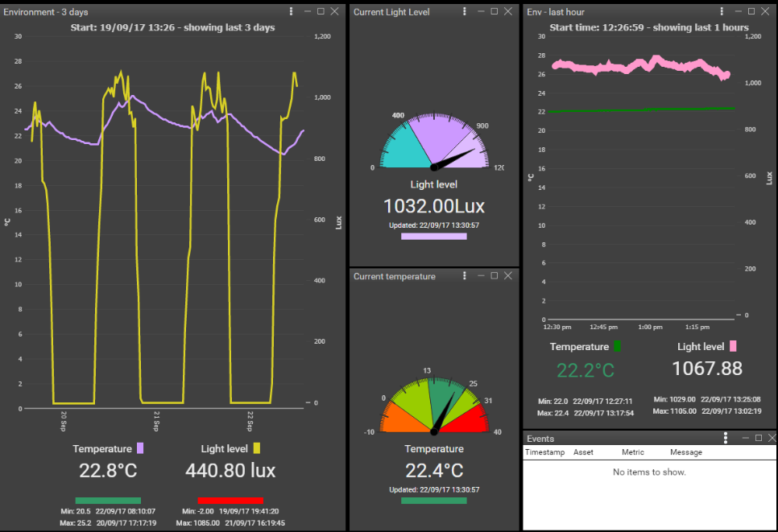Open the Events widget options menu

pos(725,438)
